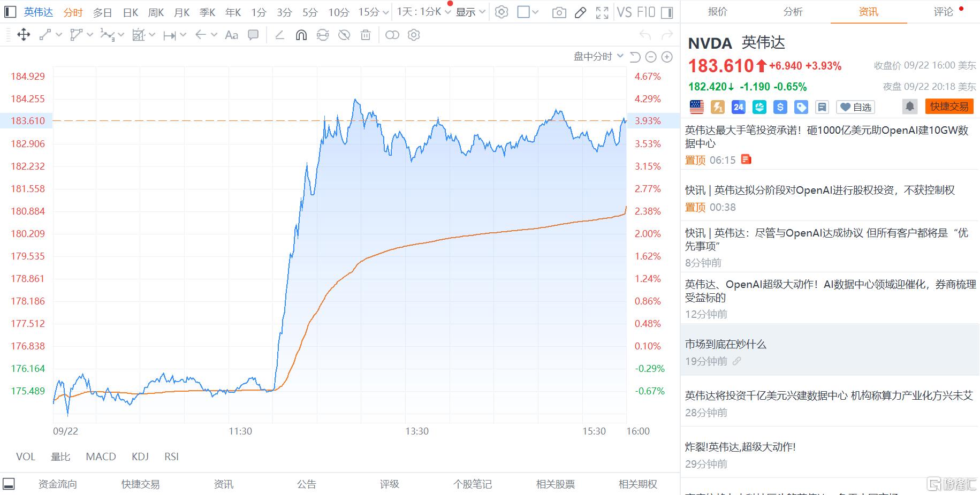Switch chart to 季K view
This screenshot has height=495, width=980.
tap(207, 12)
